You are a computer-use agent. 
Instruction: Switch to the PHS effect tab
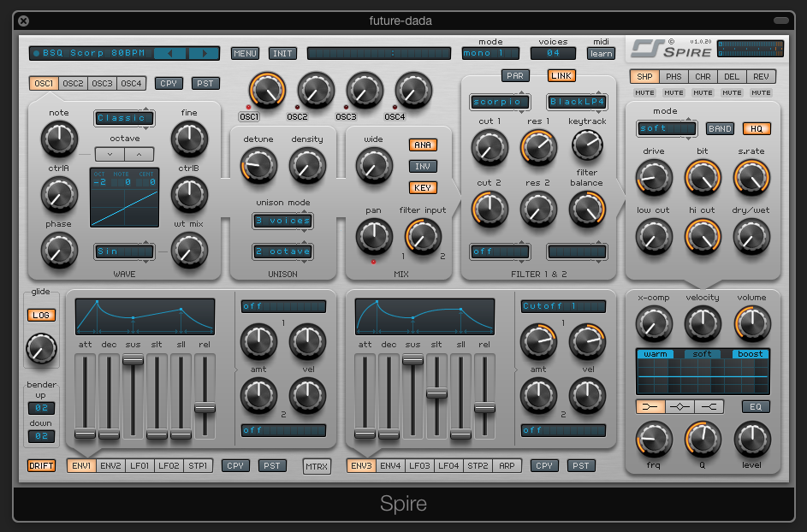673,77
